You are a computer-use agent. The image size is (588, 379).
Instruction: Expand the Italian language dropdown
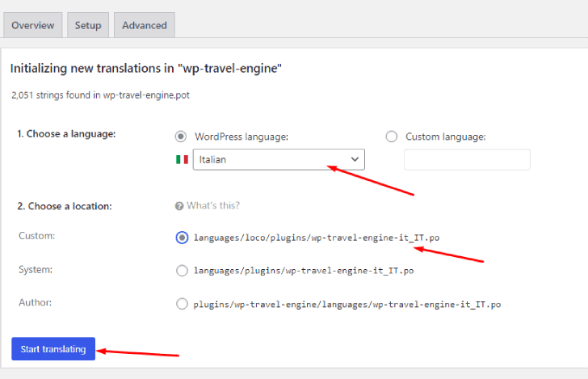pos(279,159)
